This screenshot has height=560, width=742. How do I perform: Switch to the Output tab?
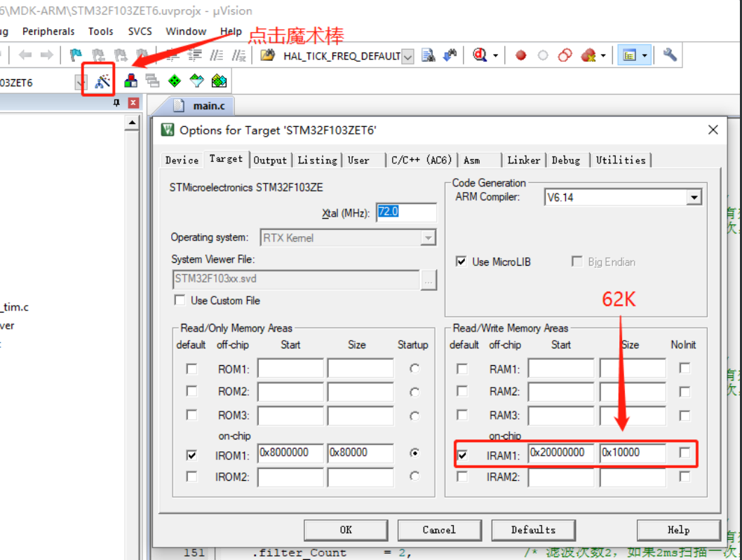270,161
